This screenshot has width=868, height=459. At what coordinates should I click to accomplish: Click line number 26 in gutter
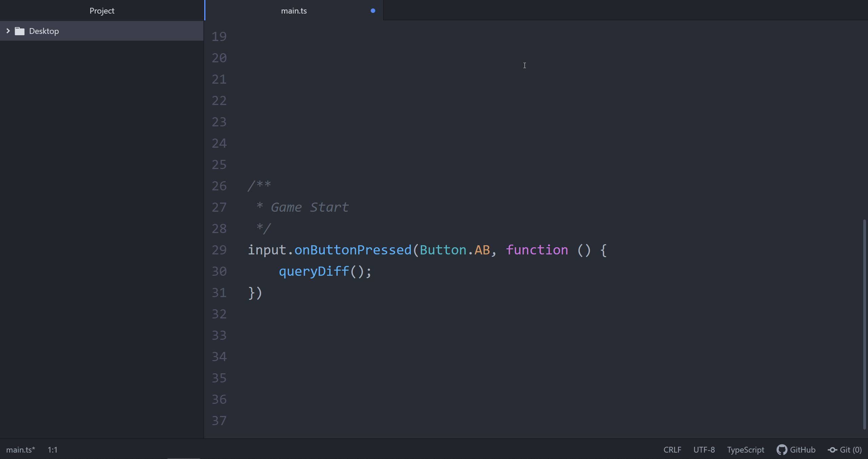[219, 186]
